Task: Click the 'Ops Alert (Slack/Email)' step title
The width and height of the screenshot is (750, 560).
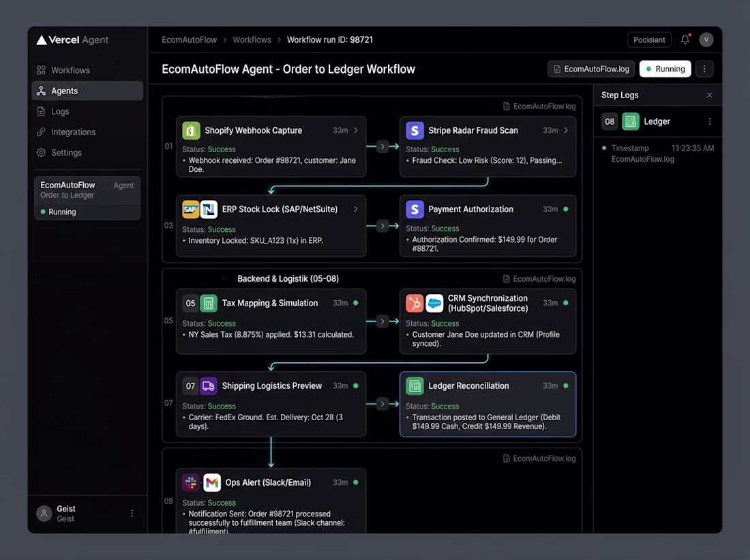Action: 268,482
